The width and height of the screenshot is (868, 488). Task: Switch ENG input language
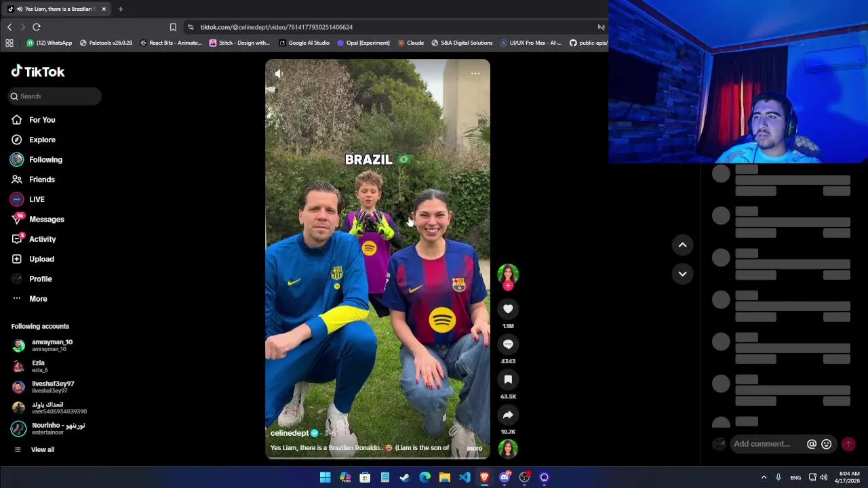pyautogui.click(x=795, y=477)
